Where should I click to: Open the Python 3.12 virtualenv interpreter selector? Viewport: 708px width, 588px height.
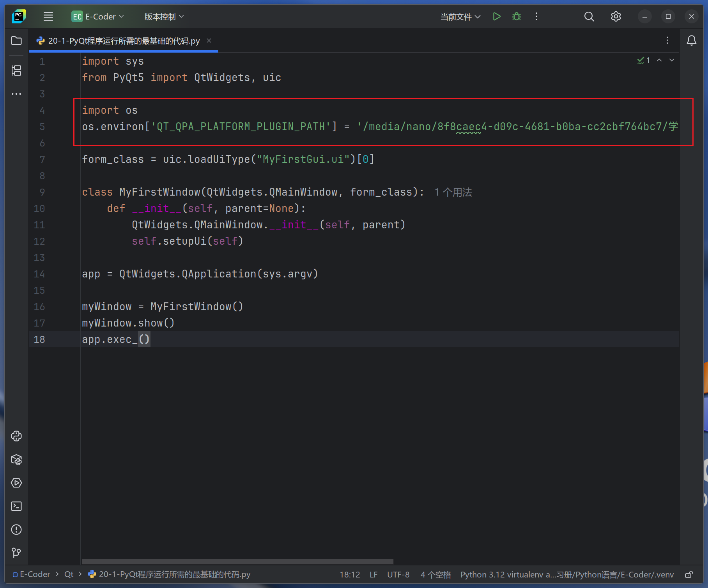[567, 575]
